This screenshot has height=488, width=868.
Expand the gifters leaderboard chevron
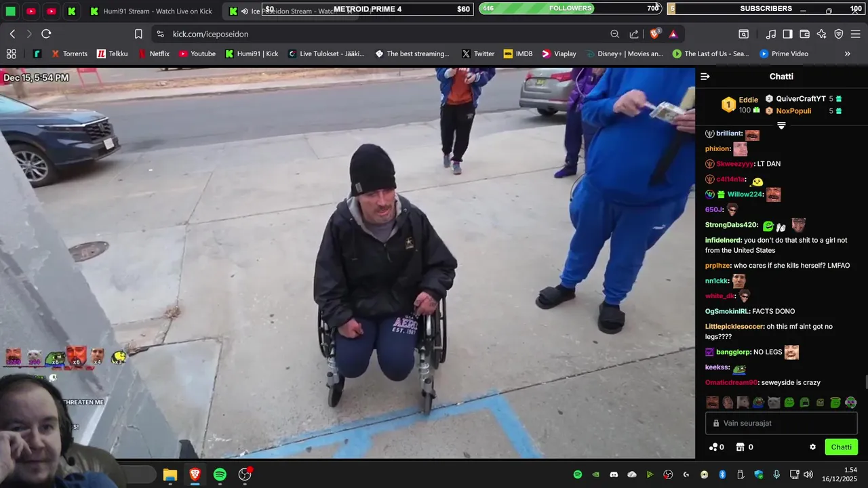pos(781,125)
